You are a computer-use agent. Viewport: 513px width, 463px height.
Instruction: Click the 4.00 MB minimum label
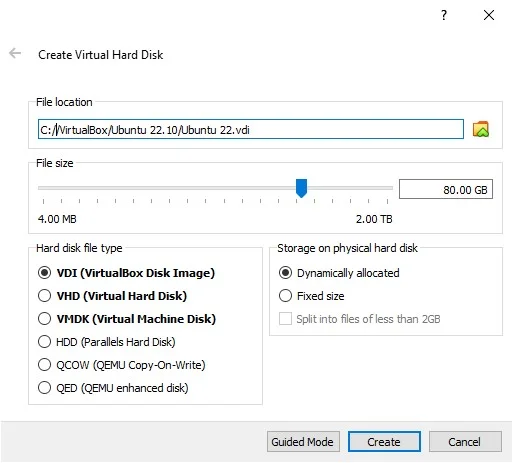tap(57, 219)
